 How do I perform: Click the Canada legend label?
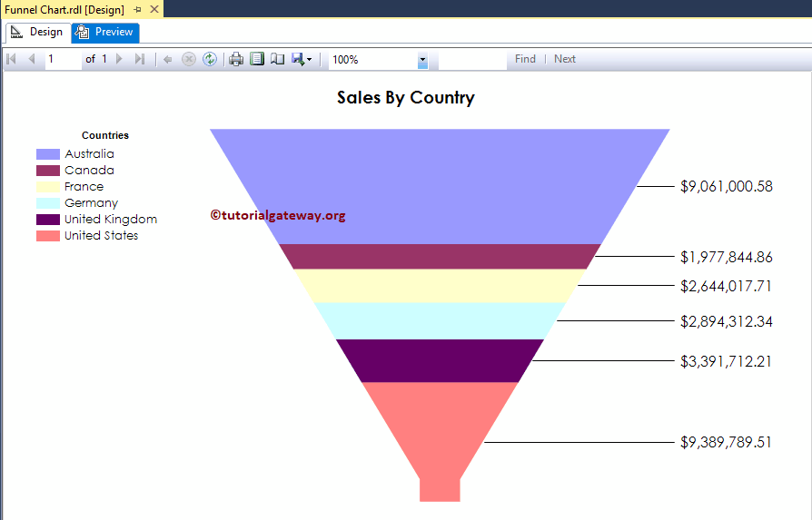[89, 171]
